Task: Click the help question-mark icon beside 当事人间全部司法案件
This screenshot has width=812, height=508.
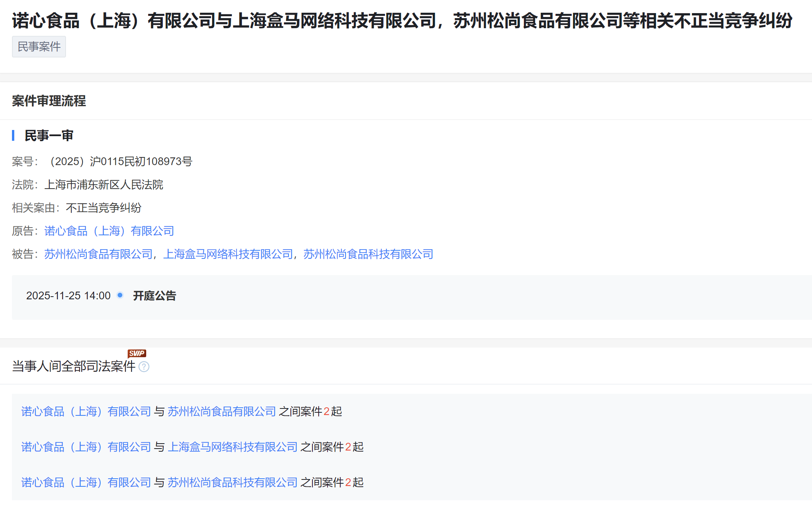Action: pos(144,367)
